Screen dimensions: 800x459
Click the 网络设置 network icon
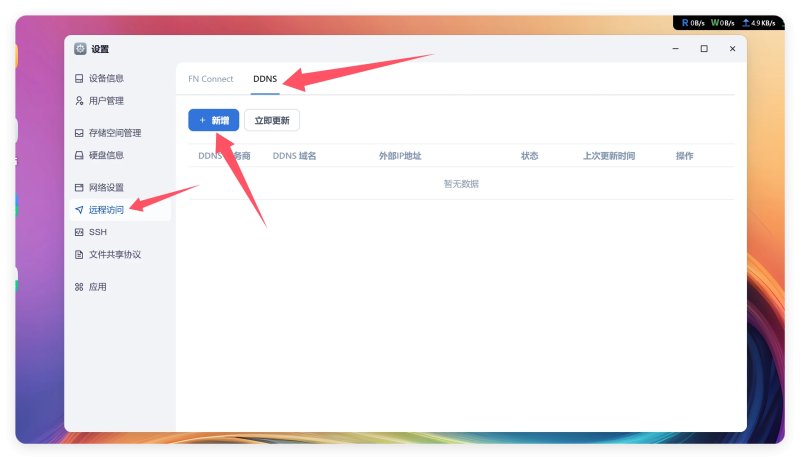pos(79,187)
